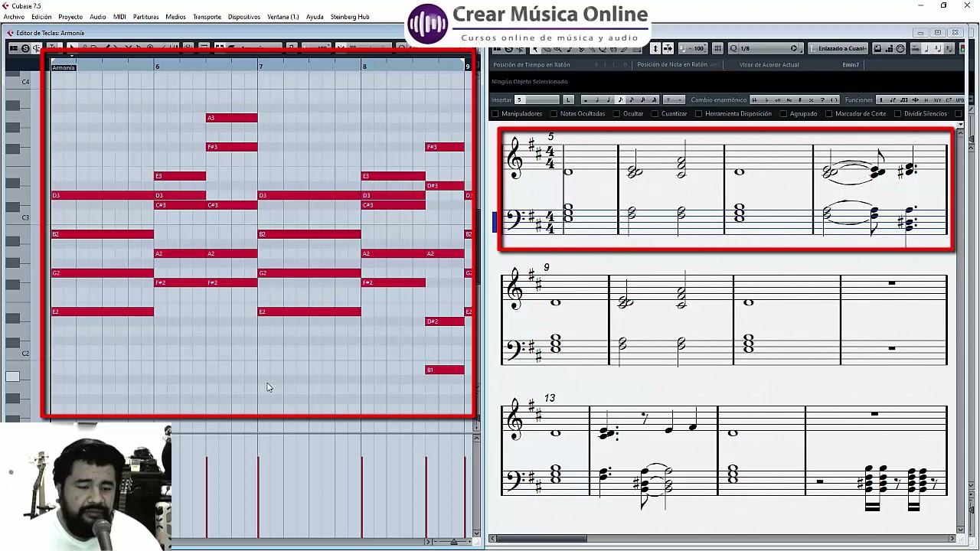Select sixteenth note value button

coord(632,99)
